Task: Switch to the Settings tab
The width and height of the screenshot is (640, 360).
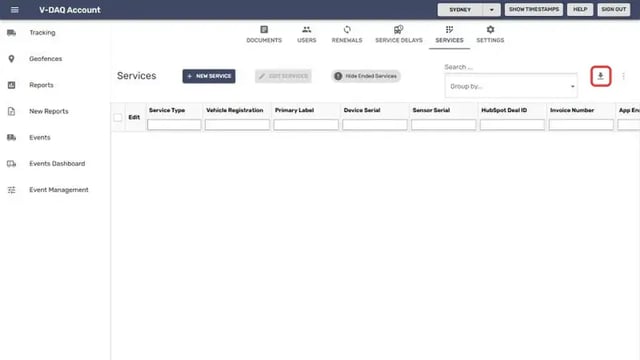Action: (x=490, y=35)
